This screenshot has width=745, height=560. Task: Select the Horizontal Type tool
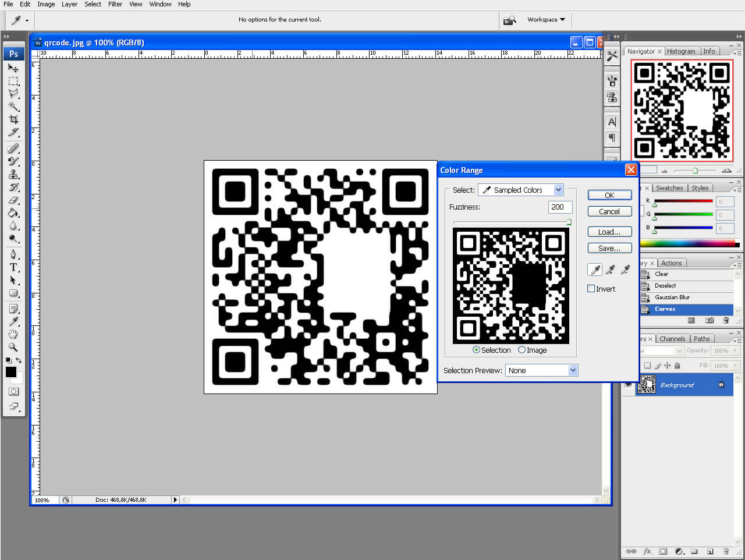(13, 267)
